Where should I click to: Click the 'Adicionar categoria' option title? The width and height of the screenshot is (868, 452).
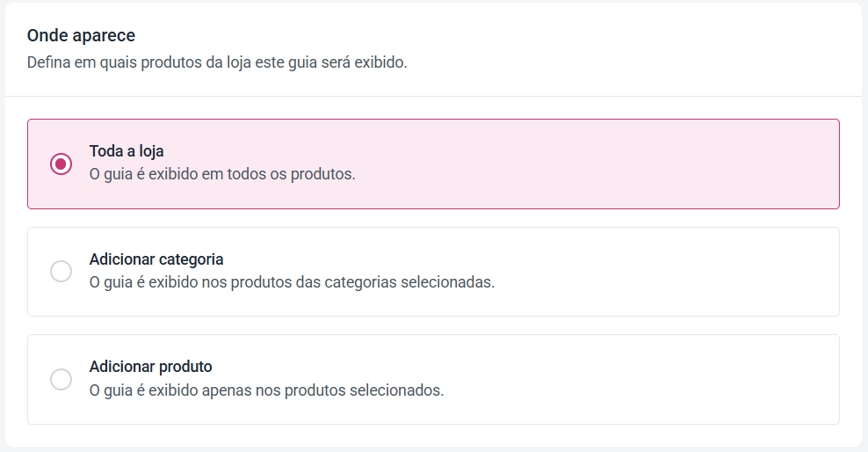point(156,259)
